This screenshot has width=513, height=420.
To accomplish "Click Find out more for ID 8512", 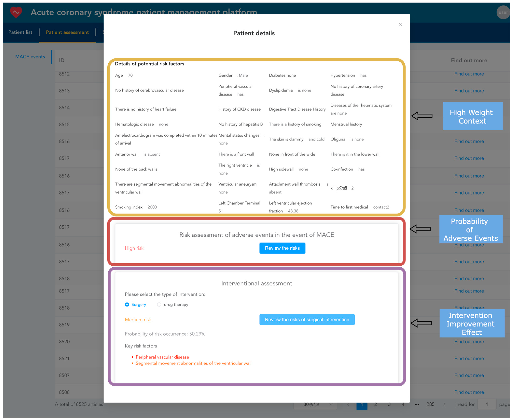I will pos(469,74).
